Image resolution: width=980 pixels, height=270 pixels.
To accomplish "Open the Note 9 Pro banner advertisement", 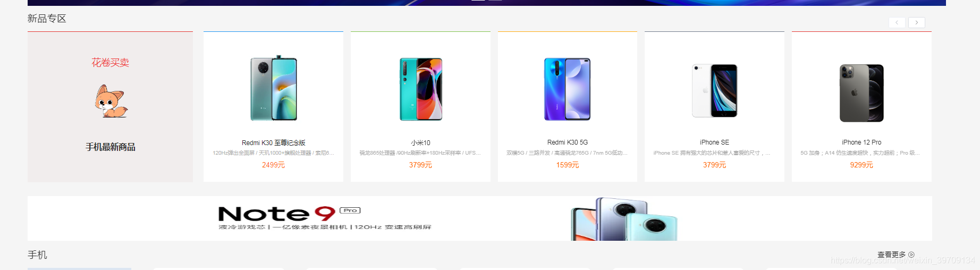I will (x=480, y=218).
